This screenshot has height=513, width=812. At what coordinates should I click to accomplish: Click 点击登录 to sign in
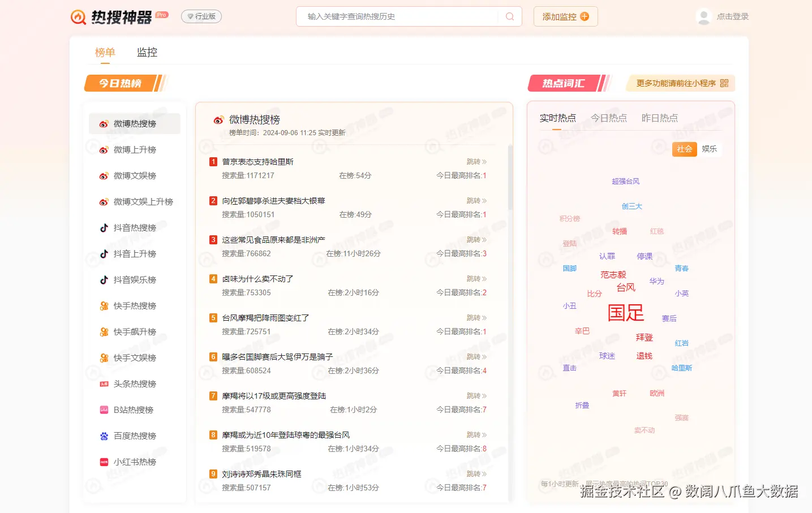[x=733, y=16]
